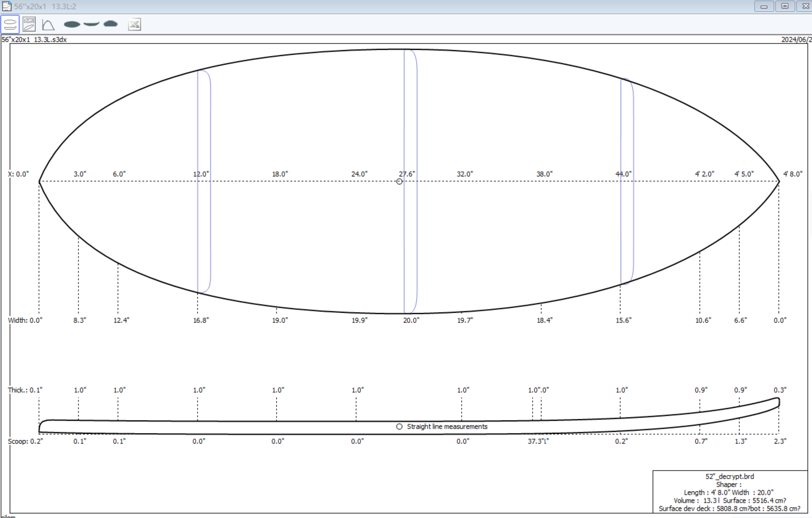Screen dimensions: 812x518
Task: Select the Straight line measurements radio button
Action: 399,427
